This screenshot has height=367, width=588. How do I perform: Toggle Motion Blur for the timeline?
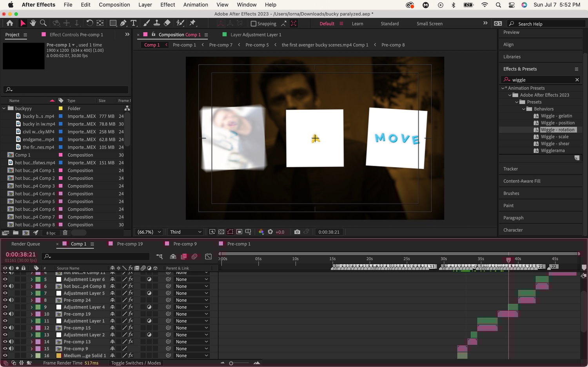pos(194,256)
